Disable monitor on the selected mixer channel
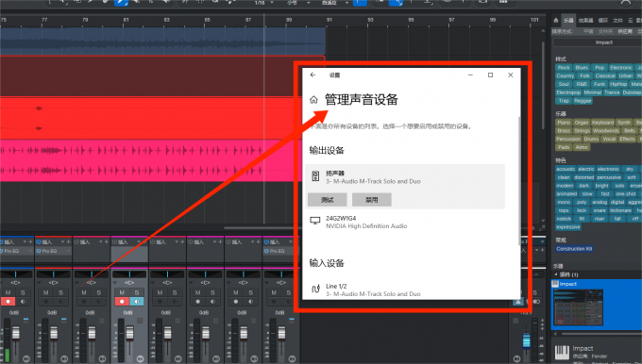This screenshot has height=364, width=642. pos(136,302)
